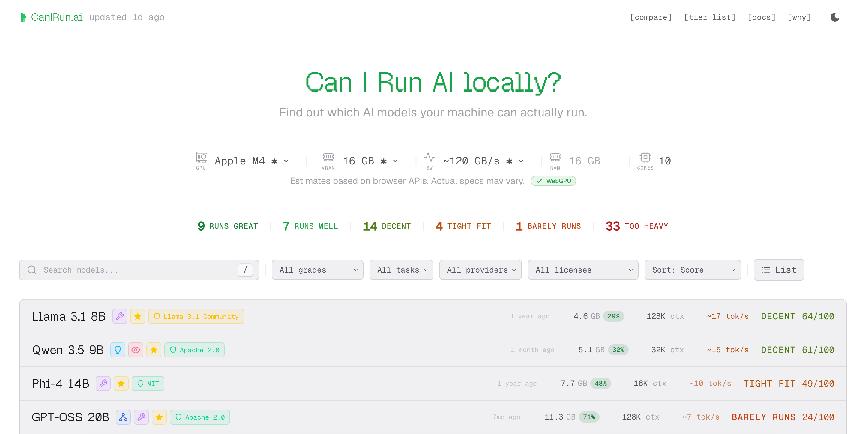Image resolution: width=868 pixels, height=434 pixels.
Task: Expand the Sort: Score dropdown
Action: (693, 270)
